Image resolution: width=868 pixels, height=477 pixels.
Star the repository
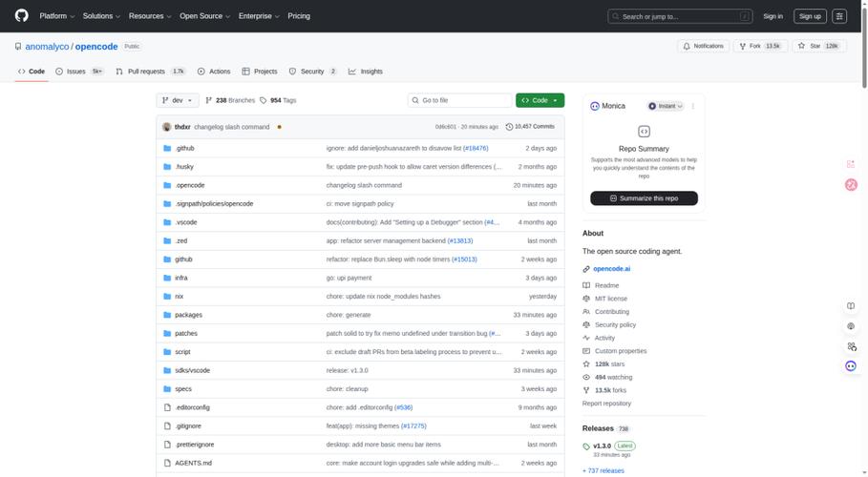[x=818, y=46]
